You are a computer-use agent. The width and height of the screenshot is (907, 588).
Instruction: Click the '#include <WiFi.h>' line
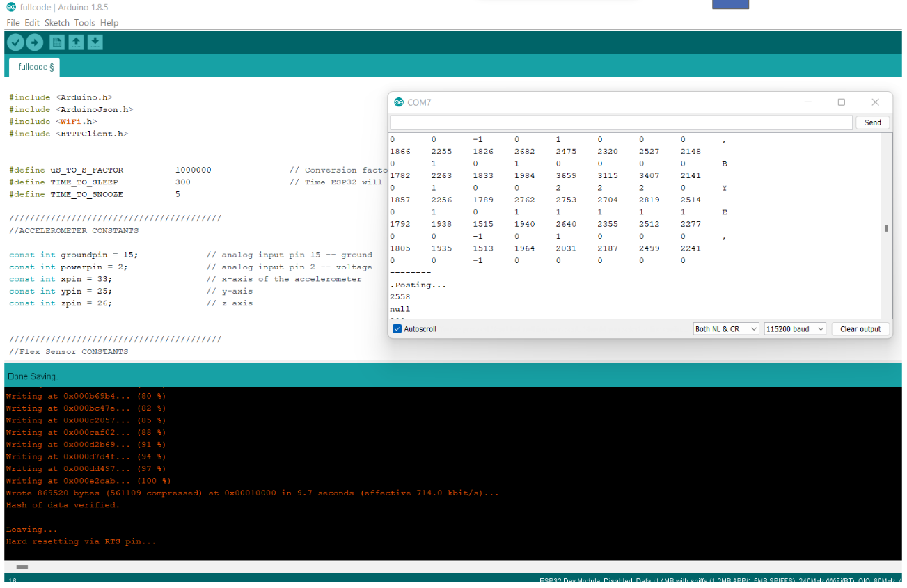click(53, 121)
